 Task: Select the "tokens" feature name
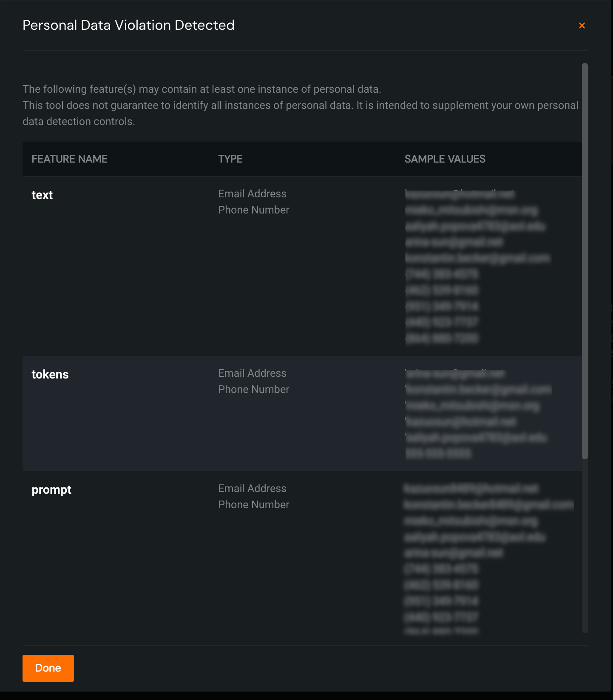[x=50, y=375]
